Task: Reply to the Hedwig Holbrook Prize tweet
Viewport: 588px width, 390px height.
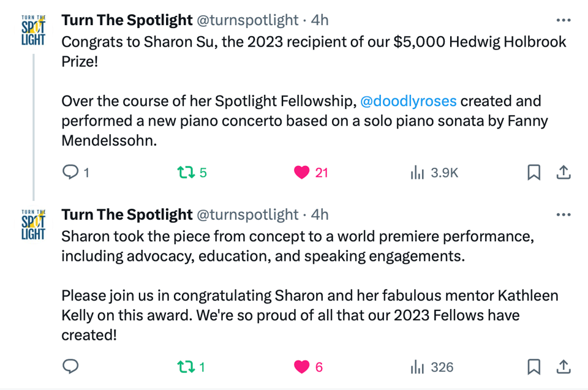Action: tap(71, 173)
